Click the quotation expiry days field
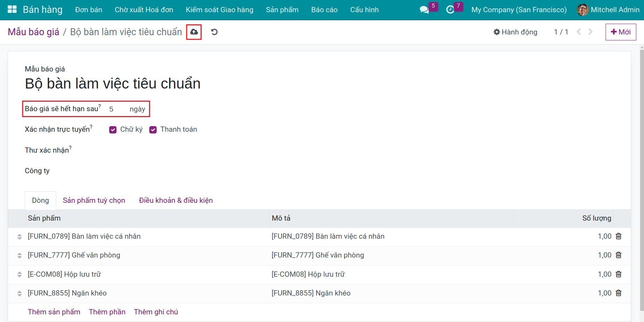 coord(116,109)
